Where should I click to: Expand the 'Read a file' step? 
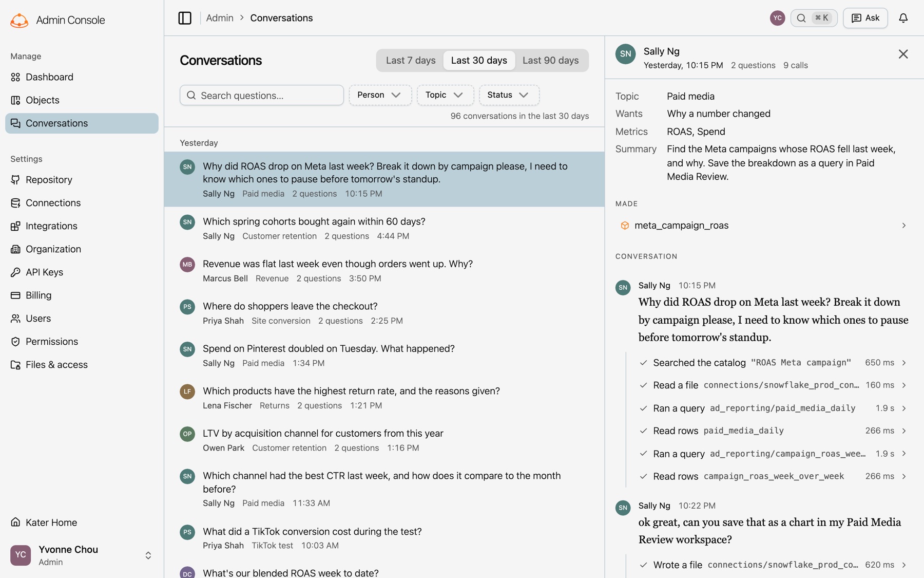pos(903,385)
